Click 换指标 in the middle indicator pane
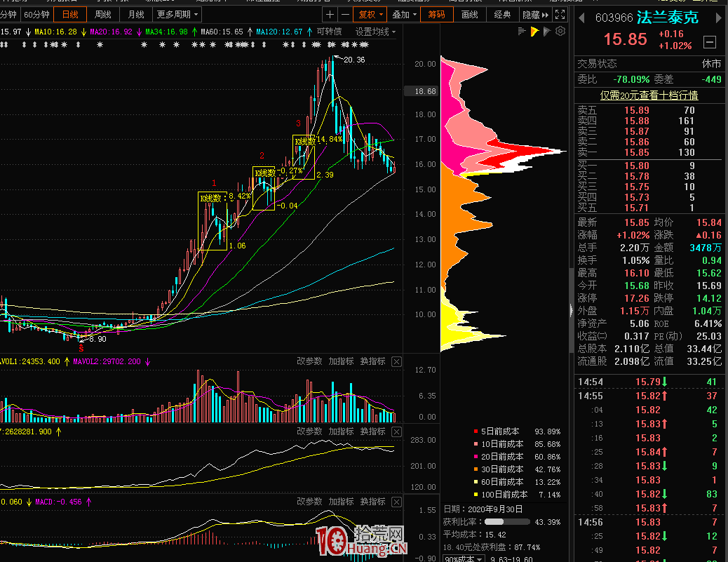728x562 pixels. click(x=372, y=431)
